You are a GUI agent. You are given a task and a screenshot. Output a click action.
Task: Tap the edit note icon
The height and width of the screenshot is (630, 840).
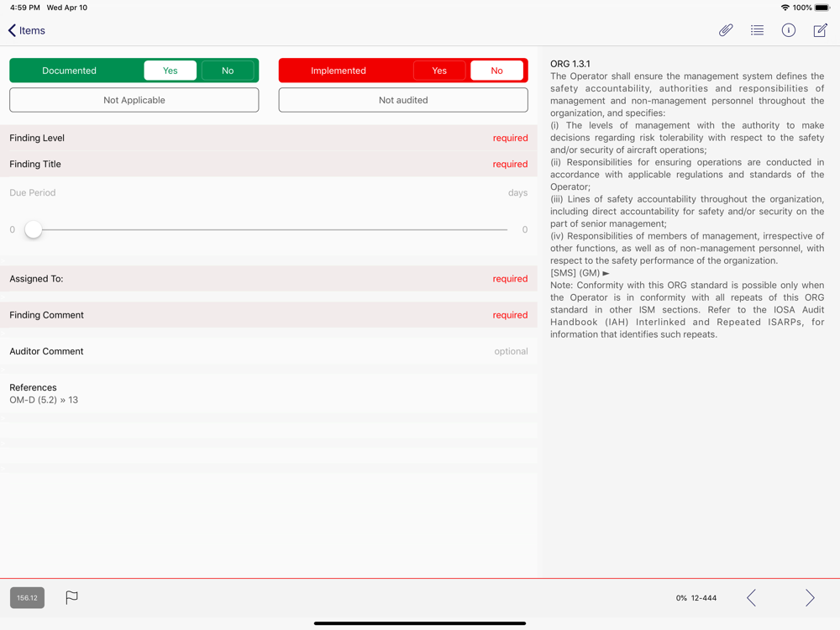[820, 30]
